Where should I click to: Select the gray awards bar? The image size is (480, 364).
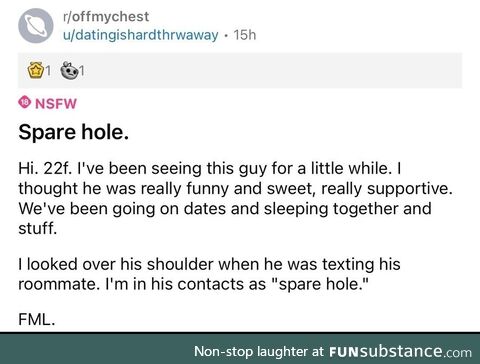[240, 70]
